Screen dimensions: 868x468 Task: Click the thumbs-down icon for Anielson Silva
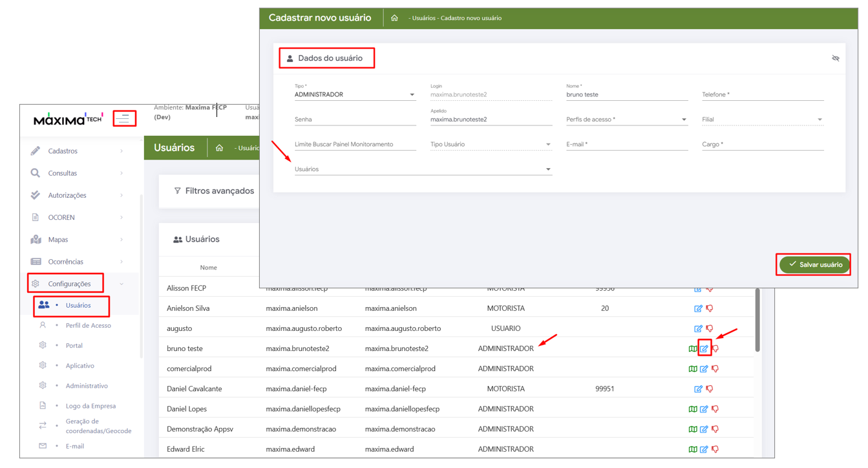710,308
